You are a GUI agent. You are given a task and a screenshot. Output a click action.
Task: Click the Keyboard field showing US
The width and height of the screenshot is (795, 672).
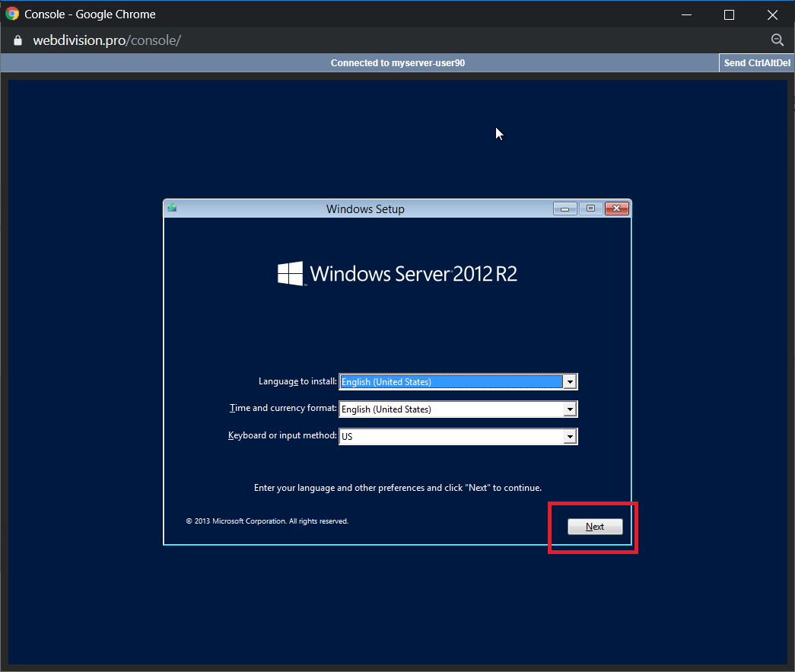(x=450, y=437)
